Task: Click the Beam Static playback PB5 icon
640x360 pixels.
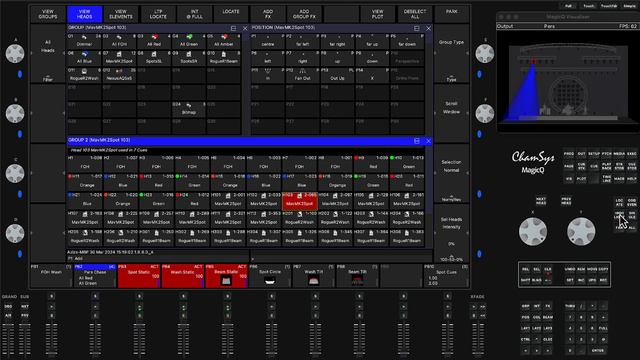Action: [226, 280]
